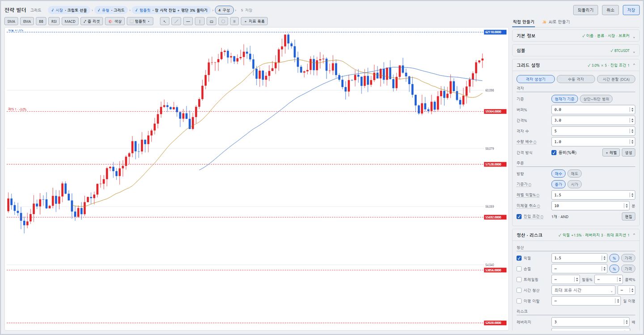Image resolution: width=644 pixels, height=335 pixels.
Task: Open the 최대 보유 시간 dropdown
Action: (x=583, y=290)
